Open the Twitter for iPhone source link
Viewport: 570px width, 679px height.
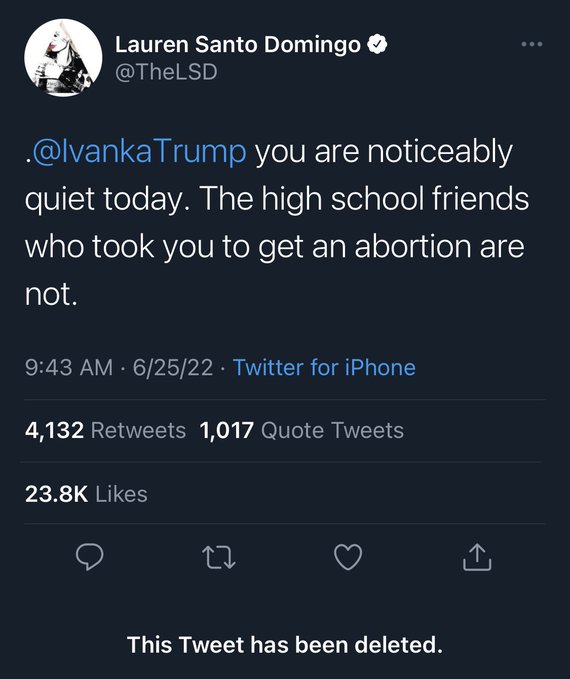(324, 367)
